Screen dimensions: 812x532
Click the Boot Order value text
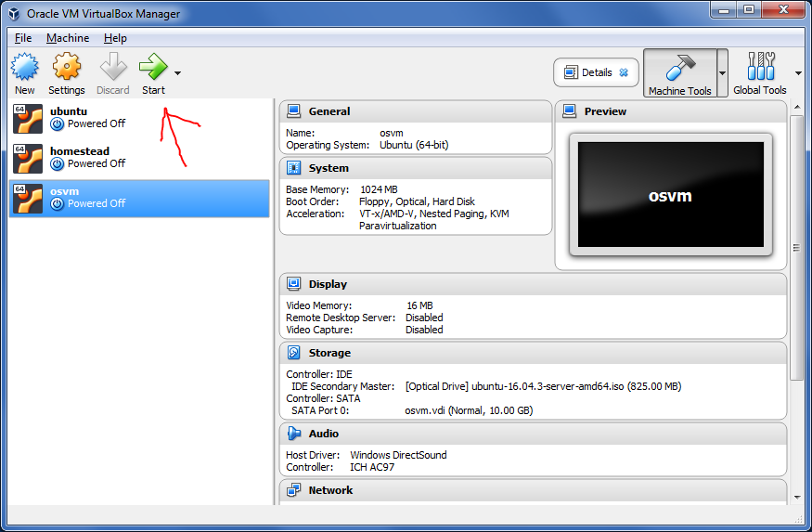click(417, 201)
